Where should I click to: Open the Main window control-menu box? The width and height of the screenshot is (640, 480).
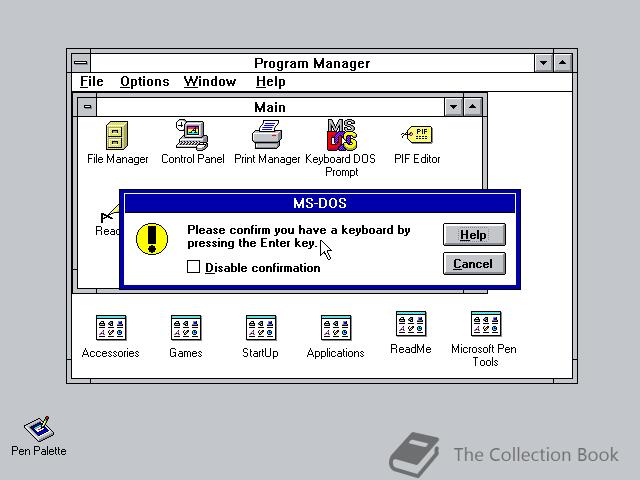pyautogui.click(x=87, y=107)
